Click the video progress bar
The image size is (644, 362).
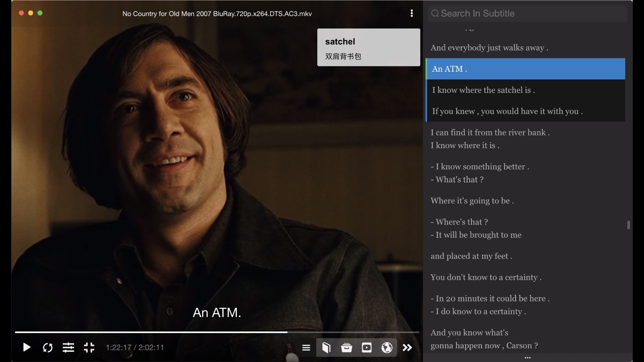[217, 332]
